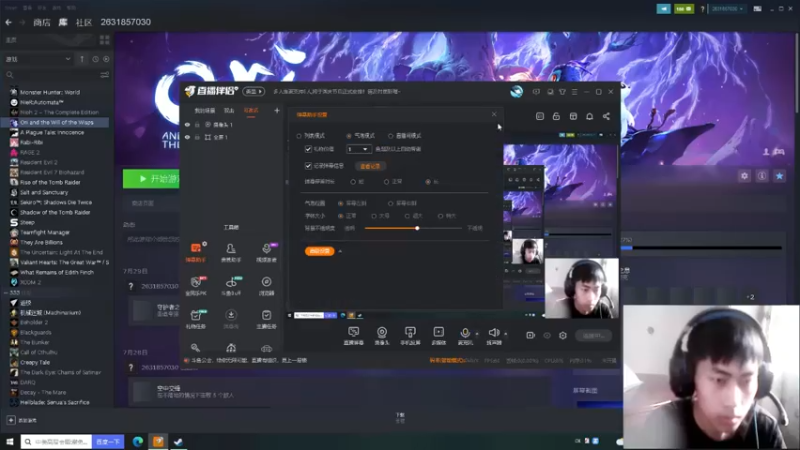This screenshot has width=800, height=450.
Task: Start recording with the video camera icon
Action: point(531,335)
